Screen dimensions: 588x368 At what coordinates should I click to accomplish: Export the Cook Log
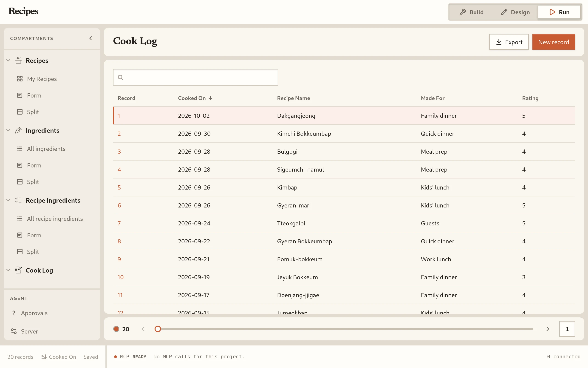pos(509,42)
